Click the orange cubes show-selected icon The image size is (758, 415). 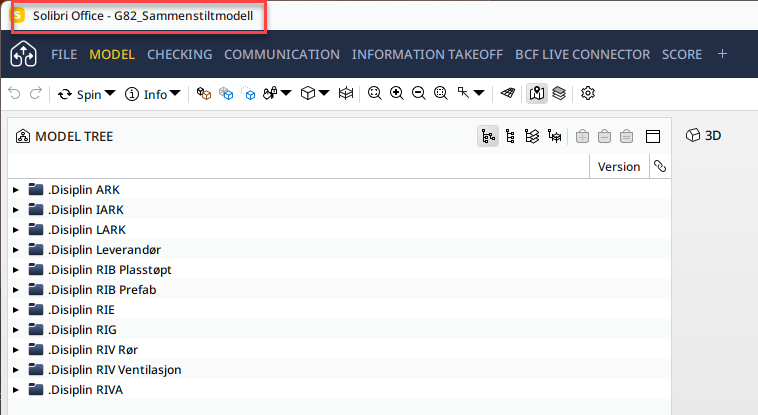pos(204,93)
